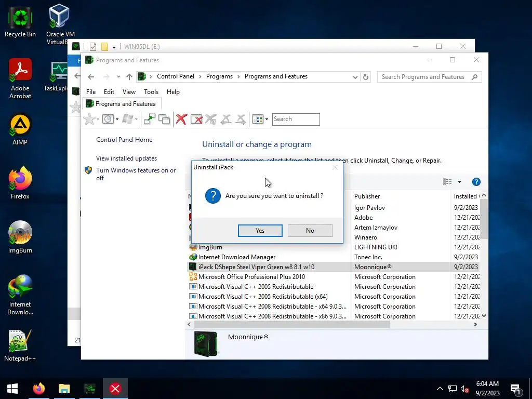The height and width of the screenshot is (399, 532).
Task: Click the Search Programs and Features box
Action: 423,77
